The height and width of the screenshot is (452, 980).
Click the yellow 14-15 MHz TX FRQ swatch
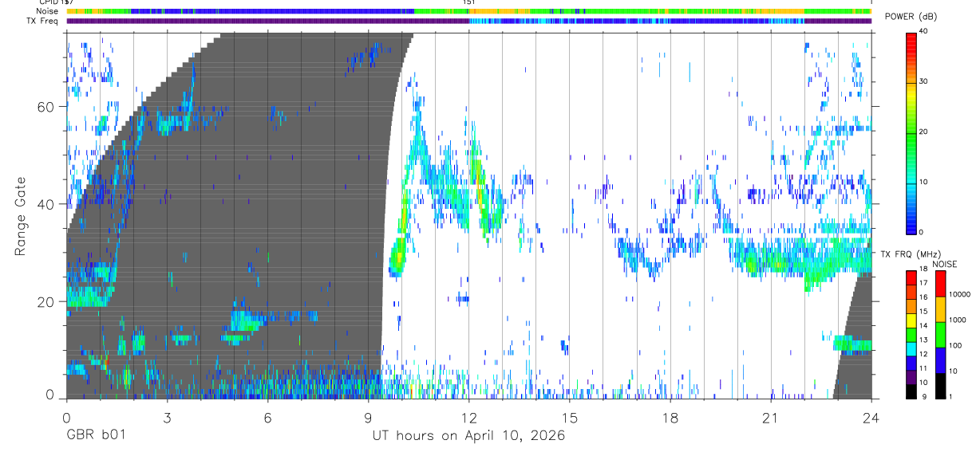click(x=911, y=320)
